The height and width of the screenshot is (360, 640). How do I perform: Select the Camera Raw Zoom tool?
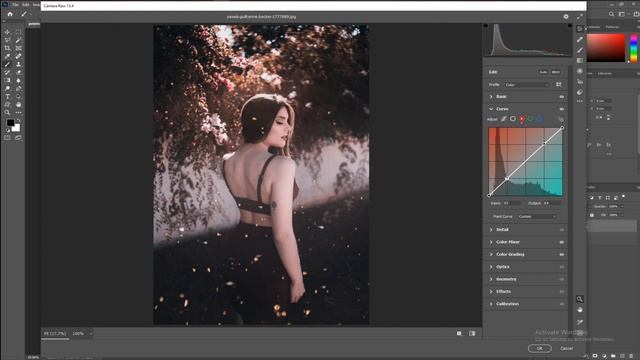click(x=580, y=299)
